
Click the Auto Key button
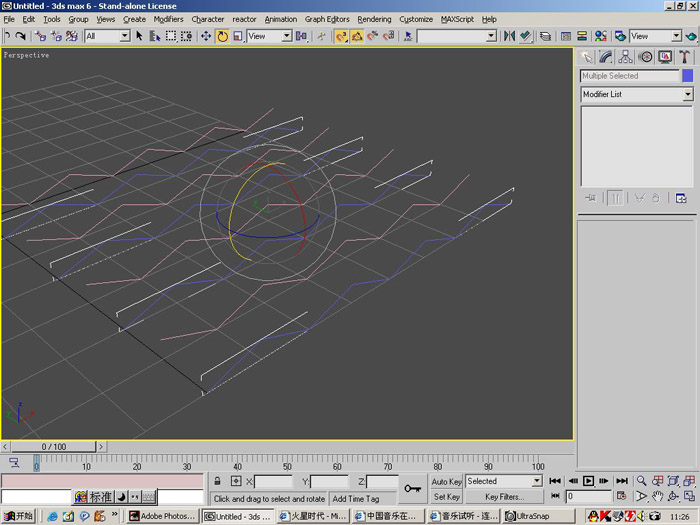click(x=446, y=482)
